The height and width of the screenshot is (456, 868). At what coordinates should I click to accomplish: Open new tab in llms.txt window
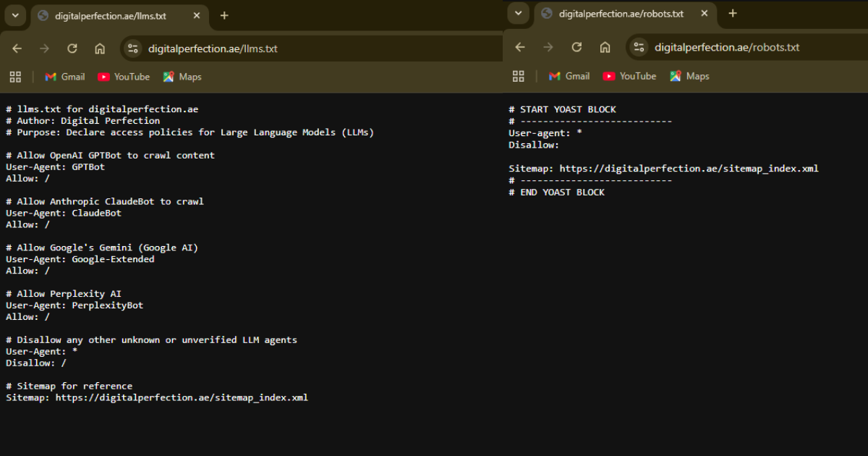[x=224, y=15]
